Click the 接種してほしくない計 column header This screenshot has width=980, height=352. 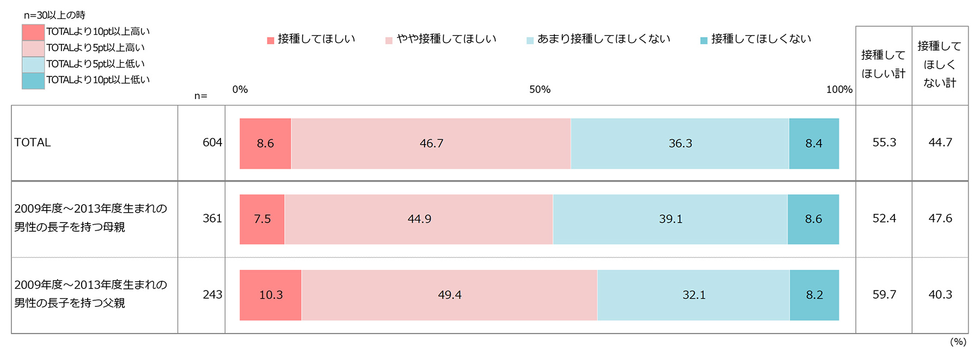[x=940, y=64]
